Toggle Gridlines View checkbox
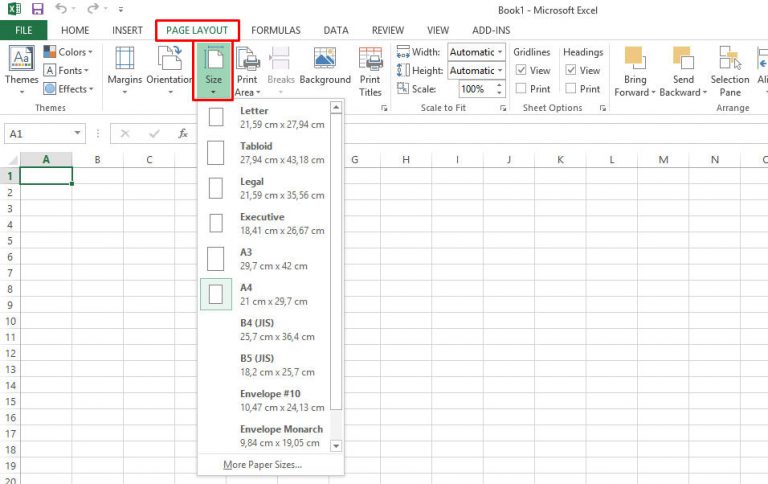 click(x=521, y=71)
